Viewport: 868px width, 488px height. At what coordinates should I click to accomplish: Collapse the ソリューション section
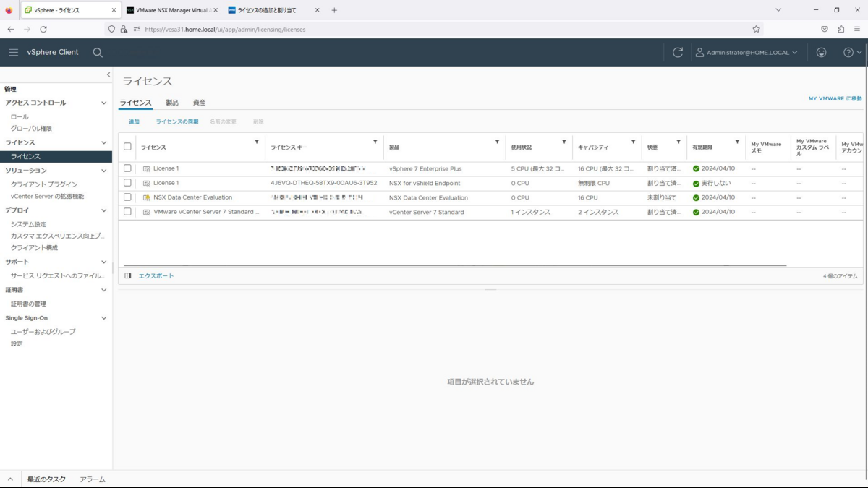[x=104, y=171]
